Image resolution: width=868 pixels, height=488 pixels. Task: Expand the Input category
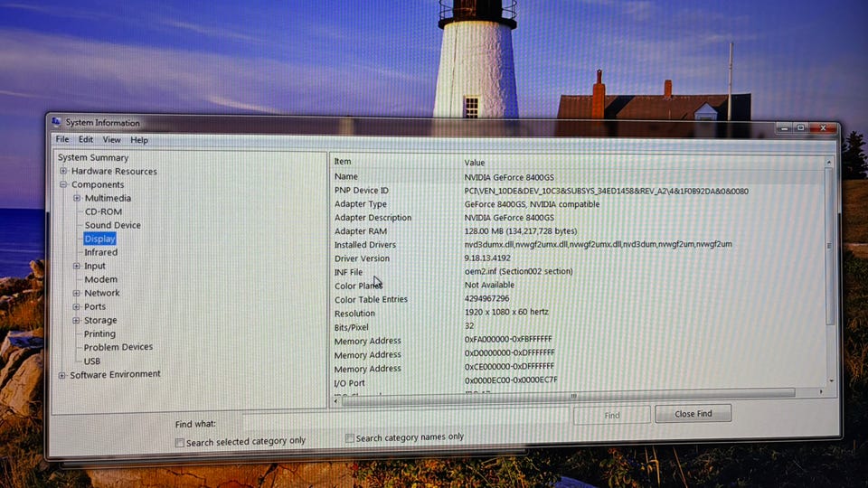[x=77, y=267]
